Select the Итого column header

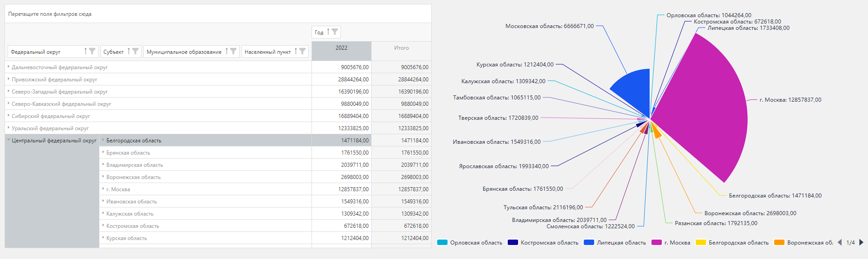pos(401,48)
